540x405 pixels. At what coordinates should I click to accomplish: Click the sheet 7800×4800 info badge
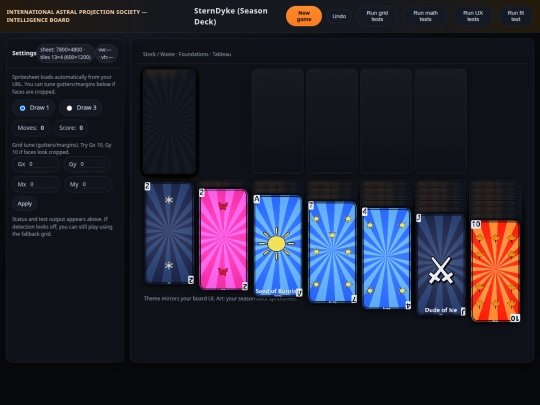pyautogui.click(x=65, y=53)
